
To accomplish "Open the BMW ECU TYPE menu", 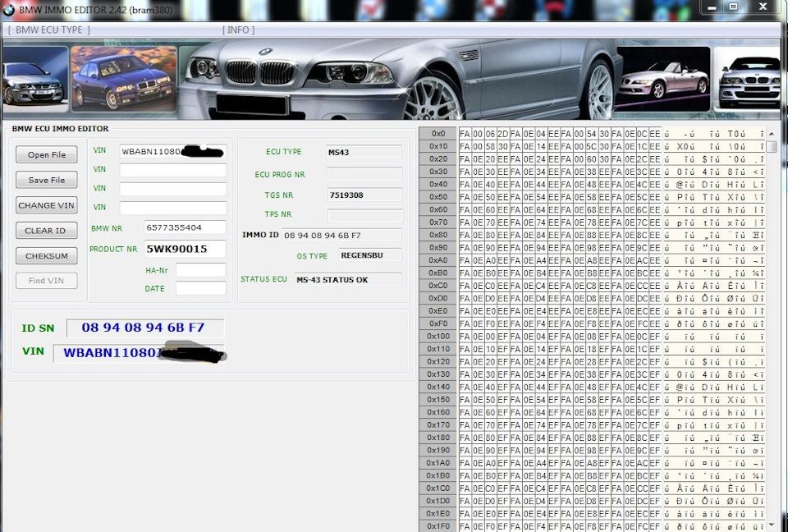I will point(48,30).
